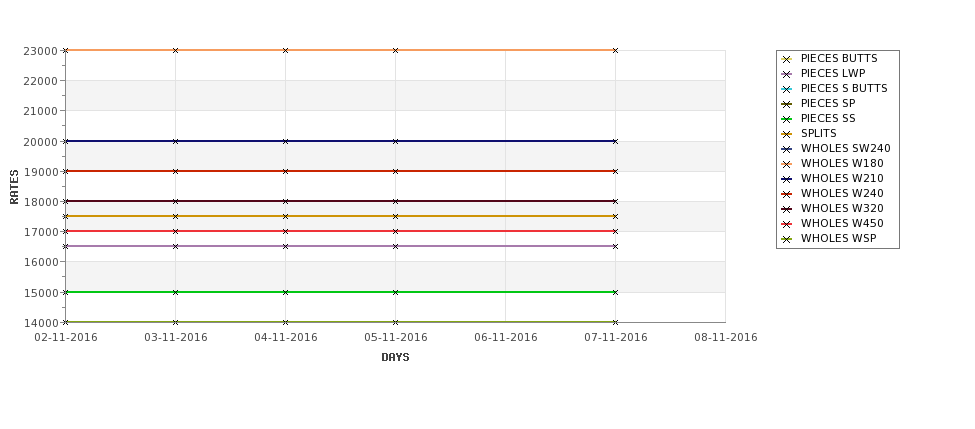975x429 pixels.
Task: Select the WHOLES SW240 legend label
Action: pos(846,149)
